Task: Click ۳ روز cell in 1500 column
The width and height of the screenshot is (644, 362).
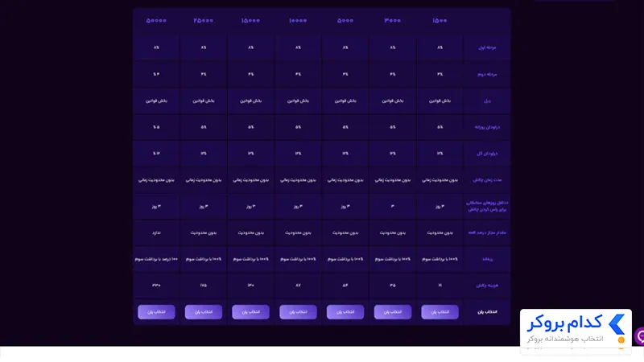Action: pyautogui.click(x=440, y=207)
